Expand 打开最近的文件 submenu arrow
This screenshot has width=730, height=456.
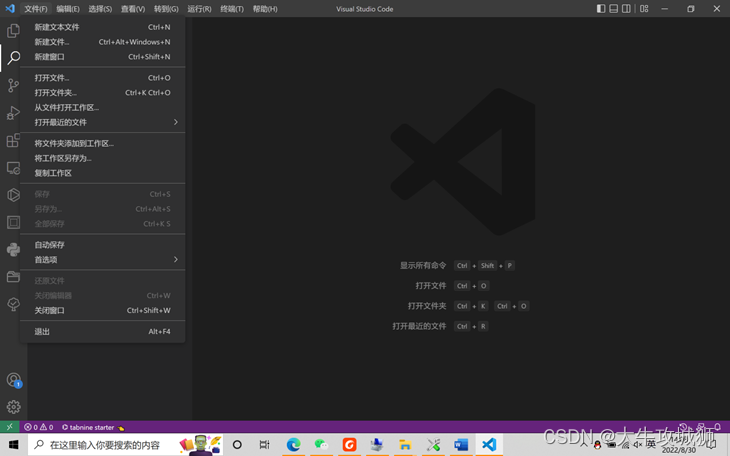pos(176,122)
